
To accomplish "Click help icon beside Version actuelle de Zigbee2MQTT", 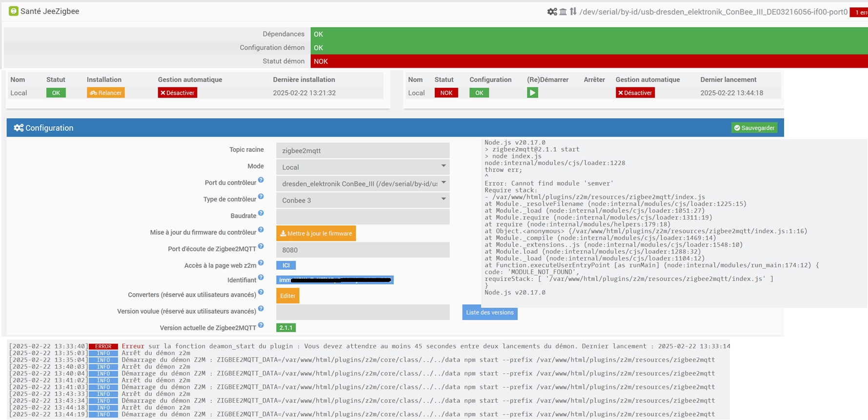I will coord(261,325).
